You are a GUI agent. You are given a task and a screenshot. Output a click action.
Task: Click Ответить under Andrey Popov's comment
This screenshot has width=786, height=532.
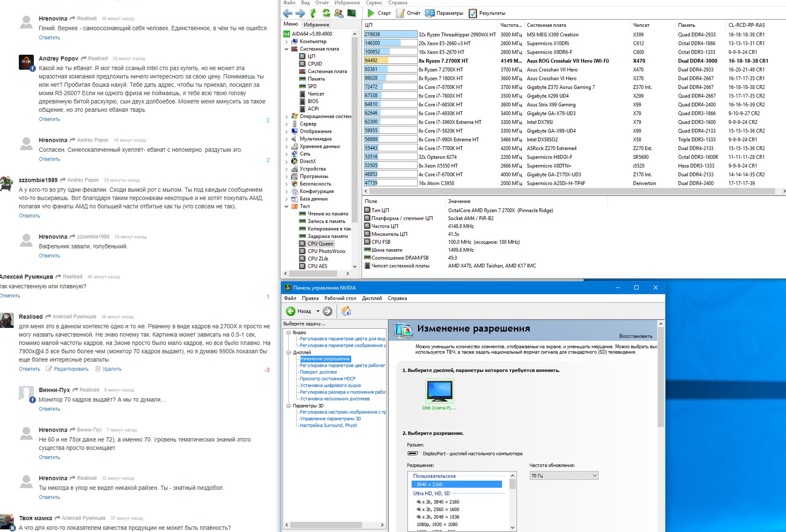(49, 119)
